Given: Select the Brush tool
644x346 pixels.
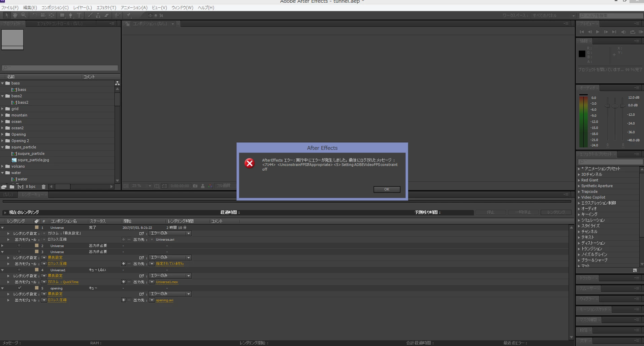Looking at the screenshot, I should 90,15.
